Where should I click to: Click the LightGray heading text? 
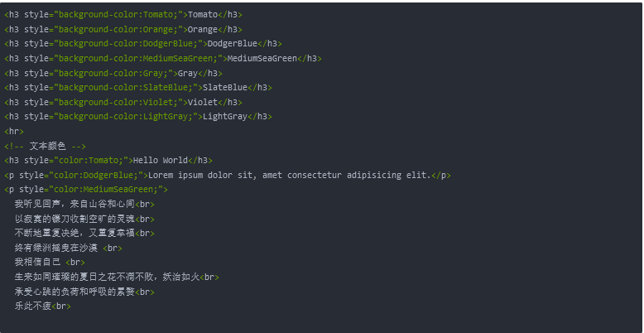pos(225,117)
